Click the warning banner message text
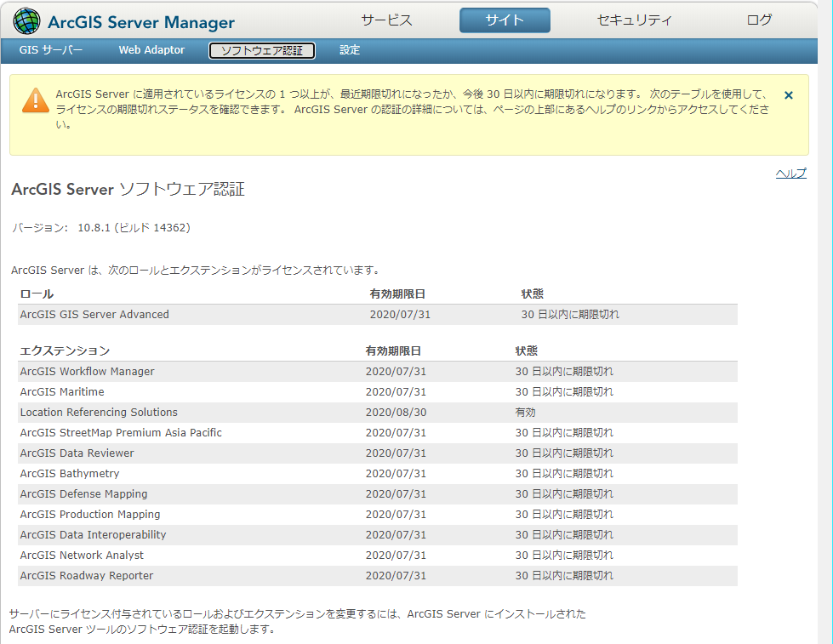This screenshot has width=833, height=644. pos(413,109)
